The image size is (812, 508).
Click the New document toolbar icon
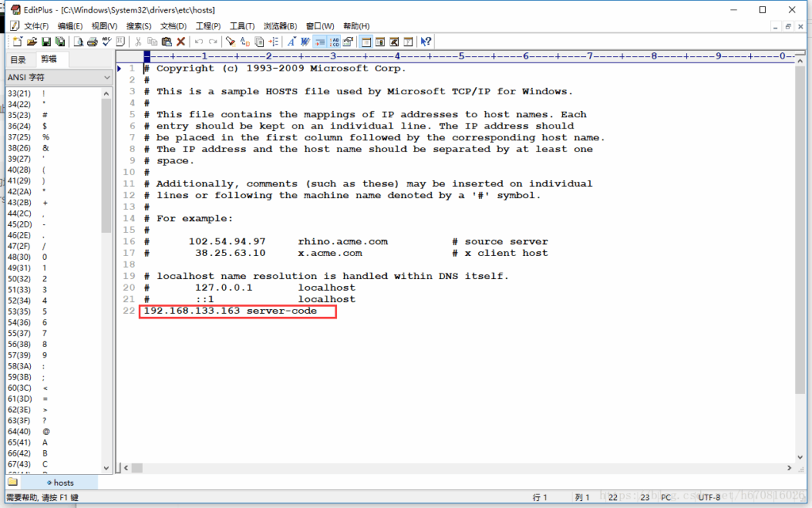[17, 41]
